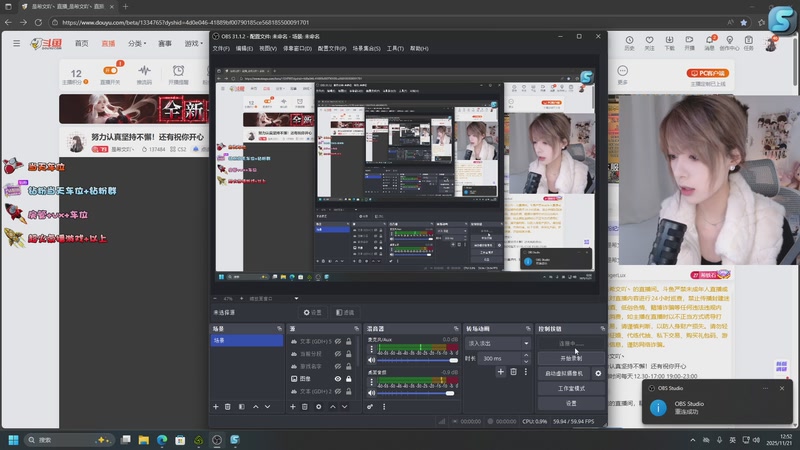The image size is (800, 450).
Task: Move scene down in scenes panel
Action: pos(267,407)
